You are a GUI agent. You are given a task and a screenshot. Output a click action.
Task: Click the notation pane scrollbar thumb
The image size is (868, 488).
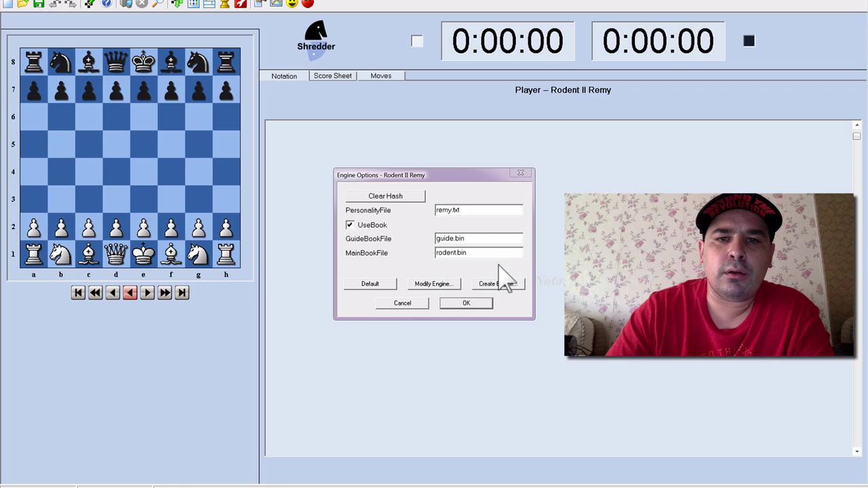point(857,136)
